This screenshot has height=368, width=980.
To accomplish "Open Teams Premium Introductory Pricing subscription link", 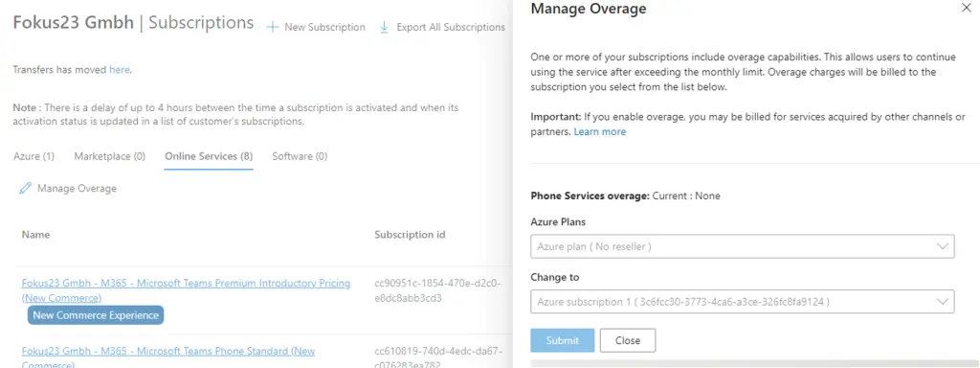I will click(186, 289).
